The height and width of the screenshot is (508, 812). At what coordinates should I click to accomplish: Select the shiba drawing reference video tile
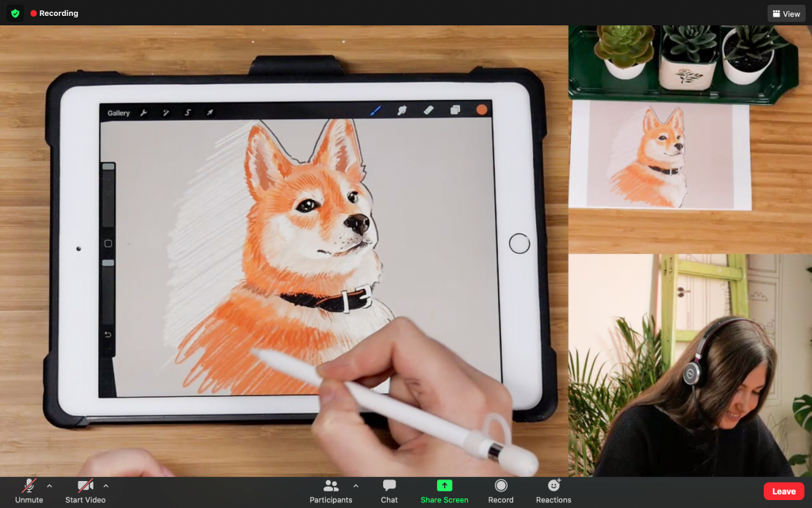(691, 140)
